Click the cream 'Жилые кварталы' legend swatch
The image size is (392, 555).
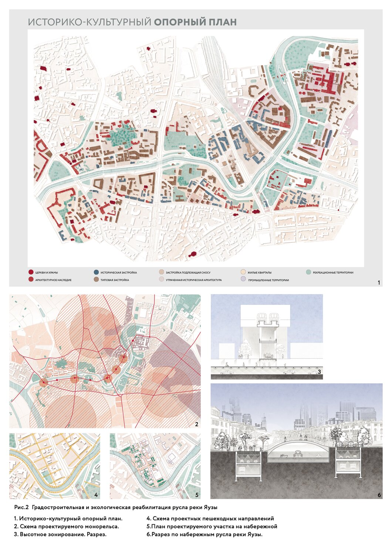coord(243,272)
